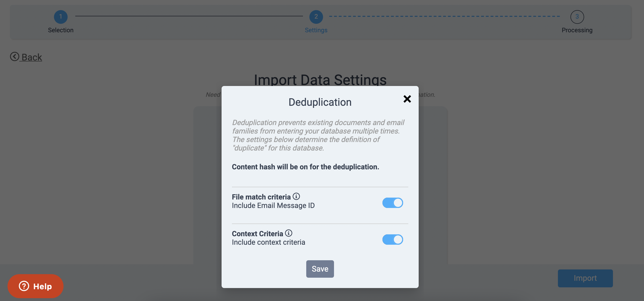Save the deduplication settings
The image size is (644, 301).
point(320,269)
